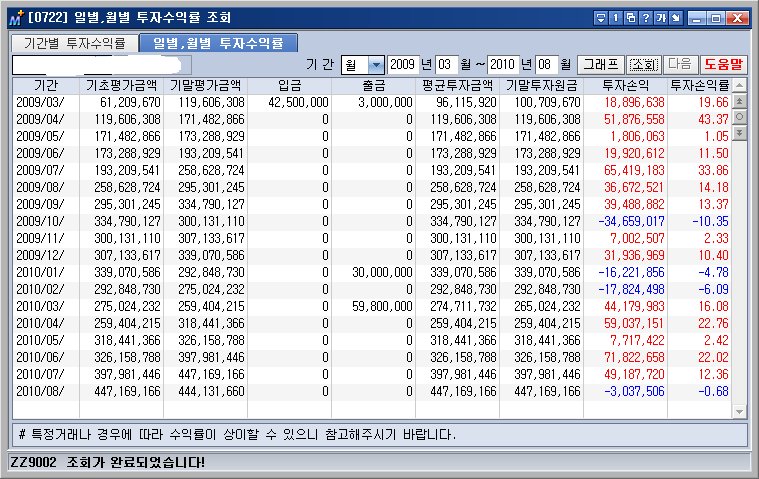
Task: Click the overlapping-windows icon in the title bar
Action: [x=631, y=18]
